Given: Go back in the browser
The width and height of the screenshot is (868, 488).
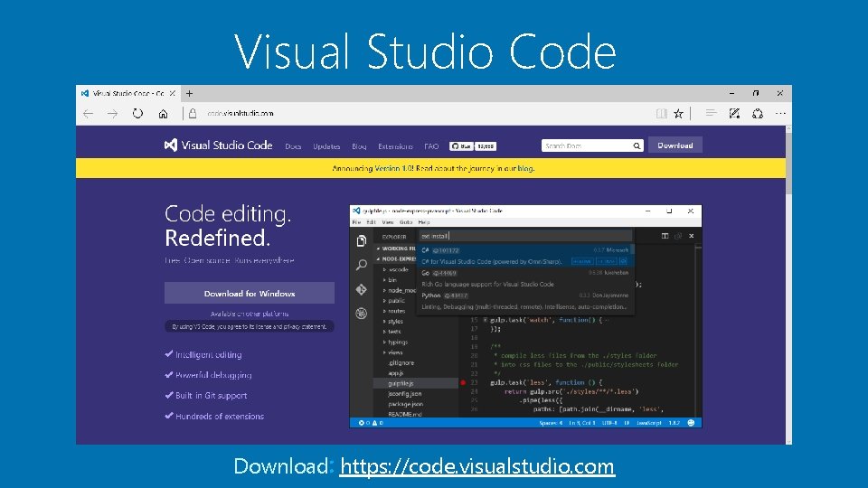Looking at the screenshot, I should point(88,114).
